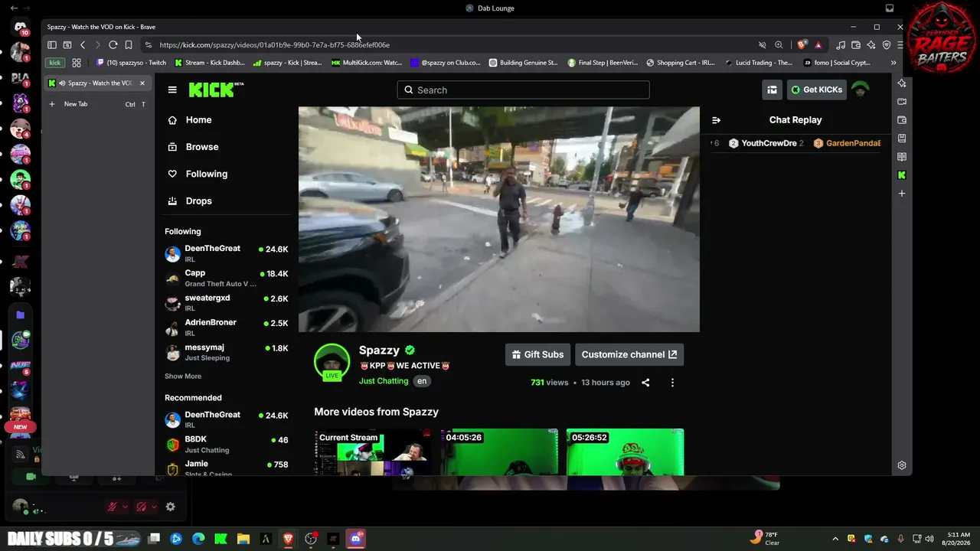
Task: Toggle the vertical tabs sidebar panel
Action: tap(51, 45)
